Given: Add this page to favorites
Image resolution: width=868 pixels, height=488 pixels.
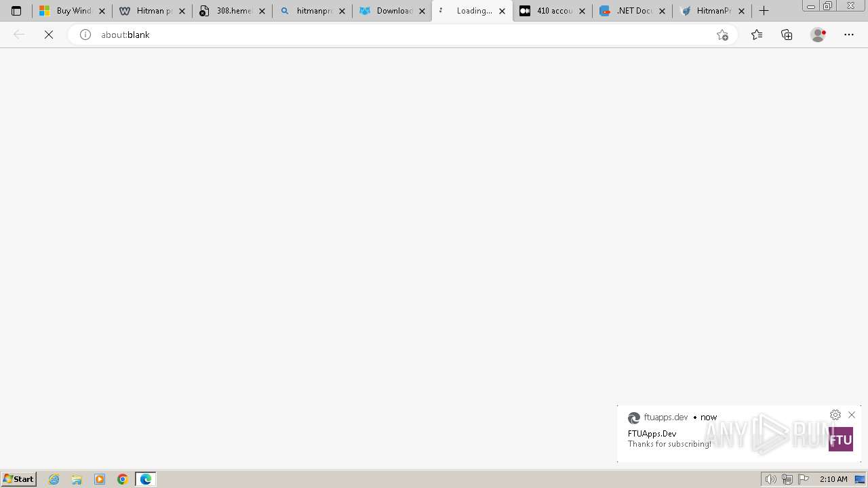Looking at the screenshot, I should [722, 35].
